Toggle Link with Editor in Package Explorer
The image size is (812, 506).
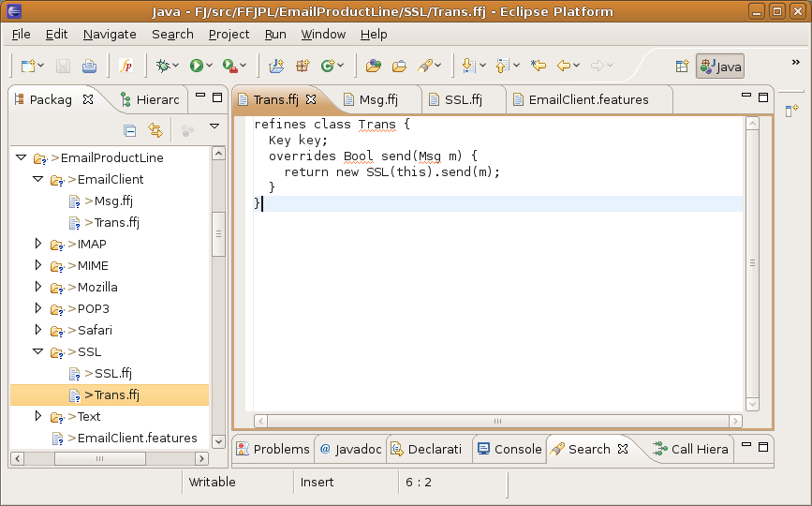(x=155, y=130)
